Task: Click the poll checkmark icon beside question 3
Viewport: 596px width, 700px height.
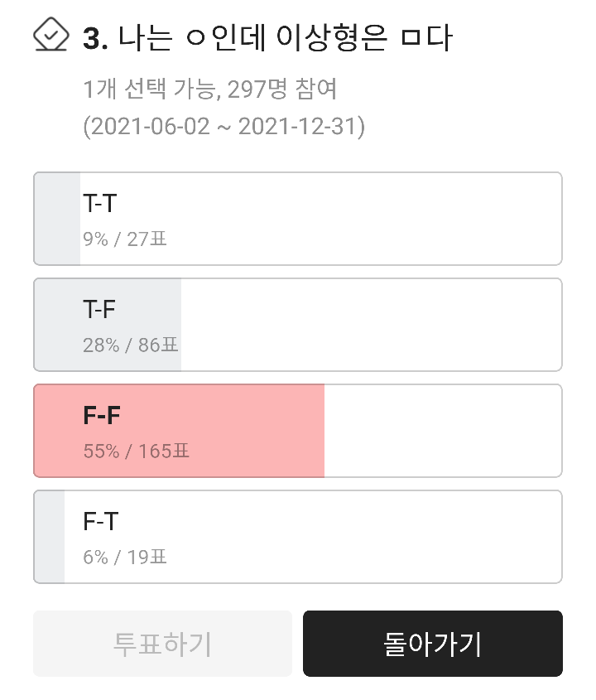Action: point(50,35)
